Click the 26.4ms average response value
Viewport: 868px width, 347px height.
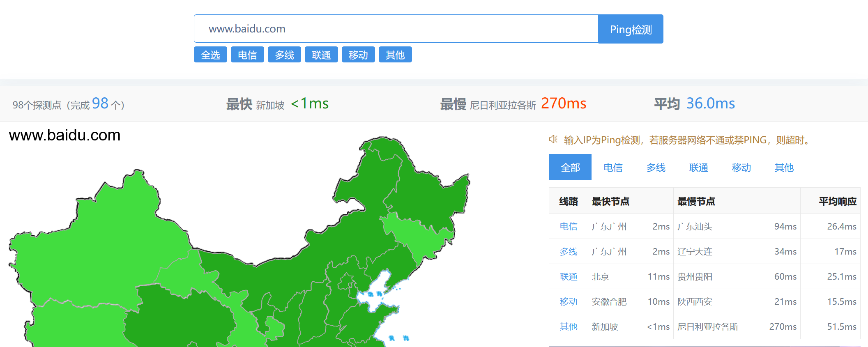[842, 226]
